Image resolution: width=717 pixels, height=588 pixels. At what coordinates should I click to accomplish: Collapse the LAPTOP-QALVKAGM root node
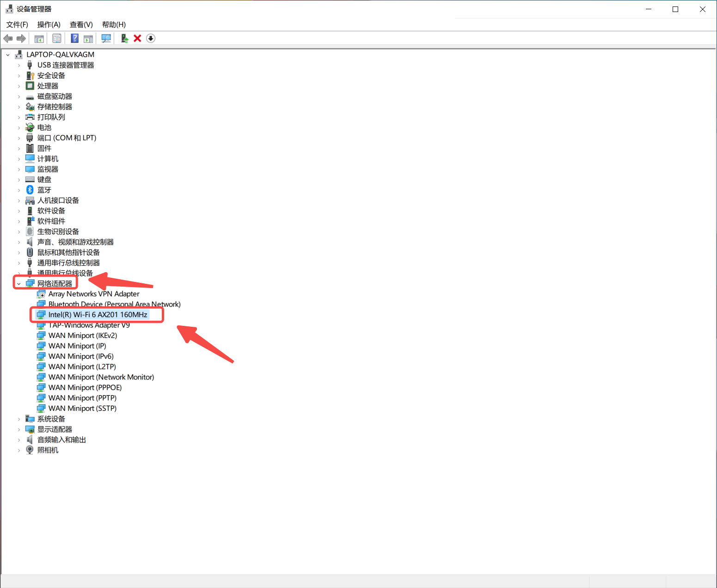(x=8, y=55)
